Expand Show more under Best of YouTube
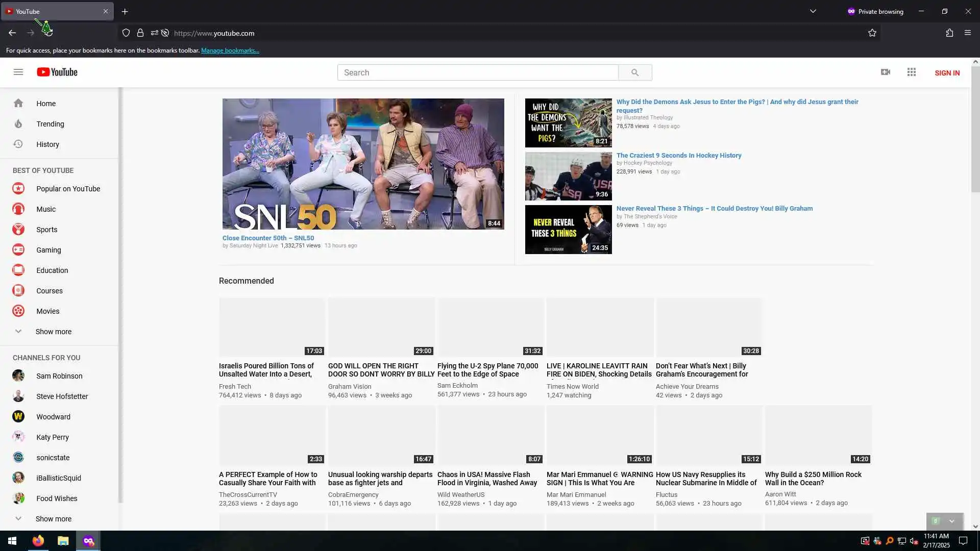 pyautogui.click(x=53, y=332)
